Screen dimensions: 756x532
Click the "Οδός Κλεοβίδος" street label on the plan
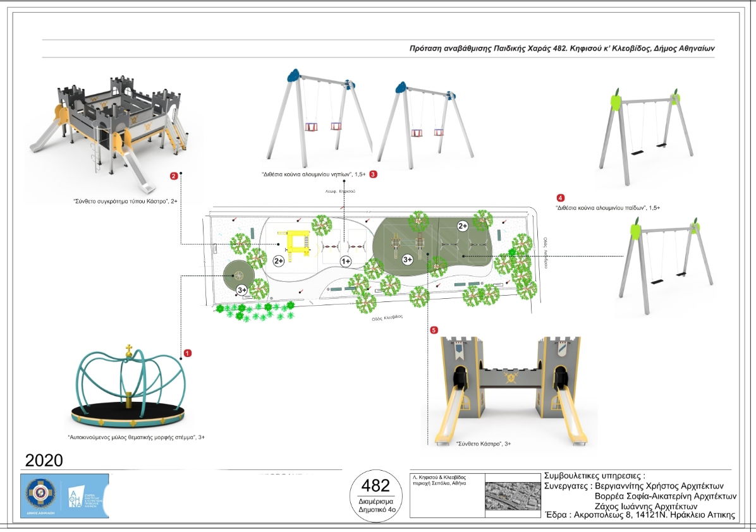click(x=387, y=318)
